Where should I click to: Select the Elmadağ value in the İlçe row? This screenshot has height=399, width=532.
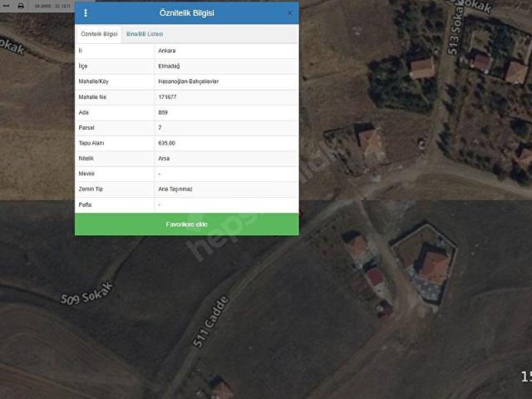click(169, 66)
